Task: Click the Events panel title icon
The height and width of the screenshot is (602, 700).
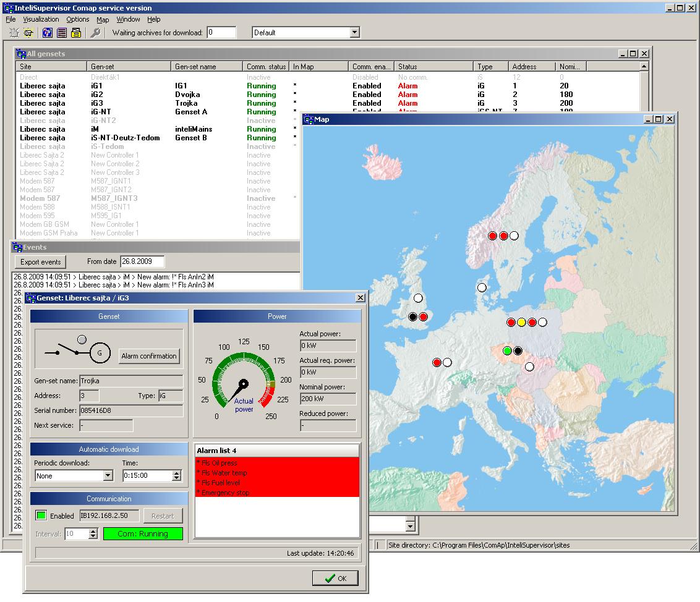Action: click(x=17, y=247)
